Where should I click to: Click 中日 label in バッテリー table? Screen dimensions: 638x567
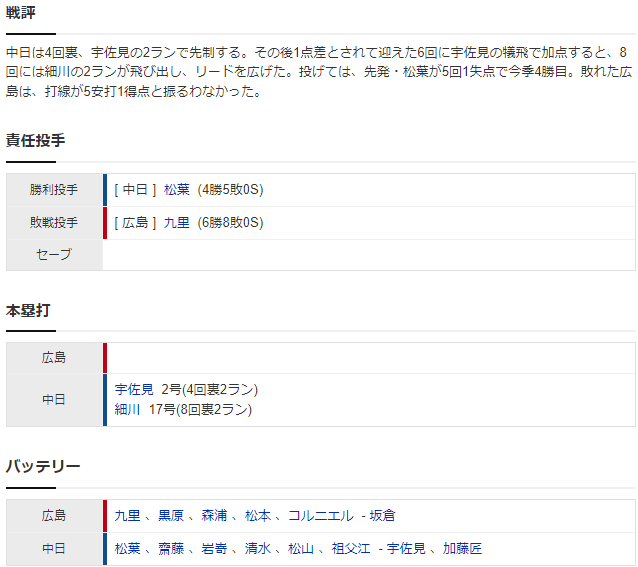click(x=54, y=548)
